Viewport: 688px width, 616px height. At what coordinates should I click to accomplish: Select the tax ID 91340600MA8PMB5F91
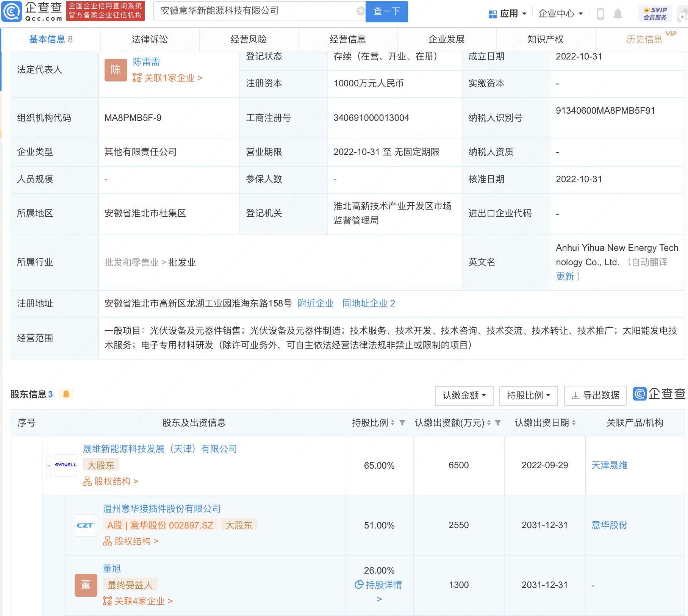pos(605,111)
